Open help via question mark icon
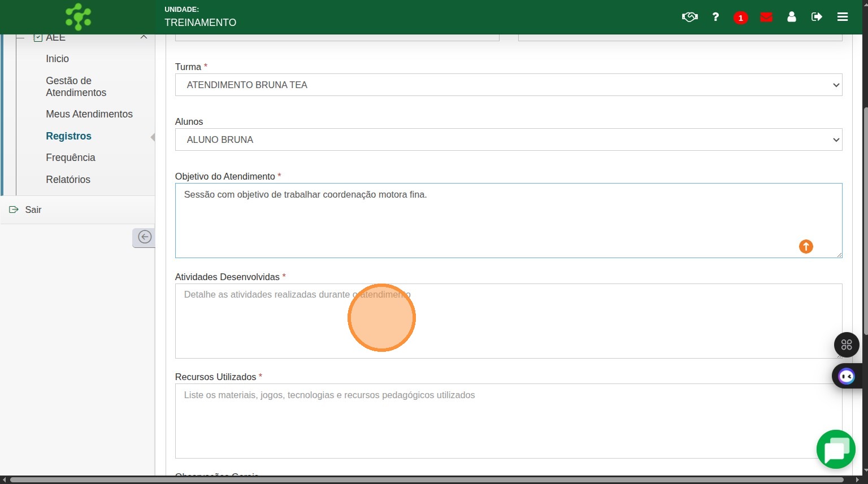The height and width of the screenshot is (484, 868). pos(715,17)
